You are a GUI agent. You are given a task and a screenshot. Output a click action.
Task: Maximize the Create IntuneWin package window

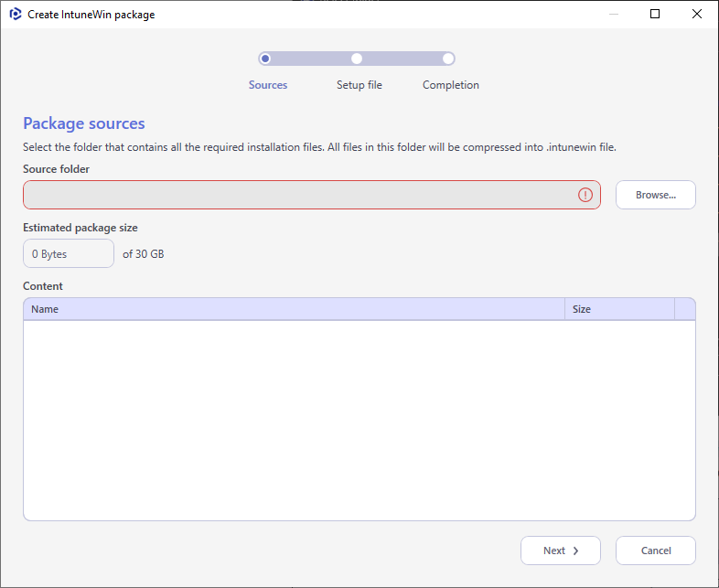point(655,15)
